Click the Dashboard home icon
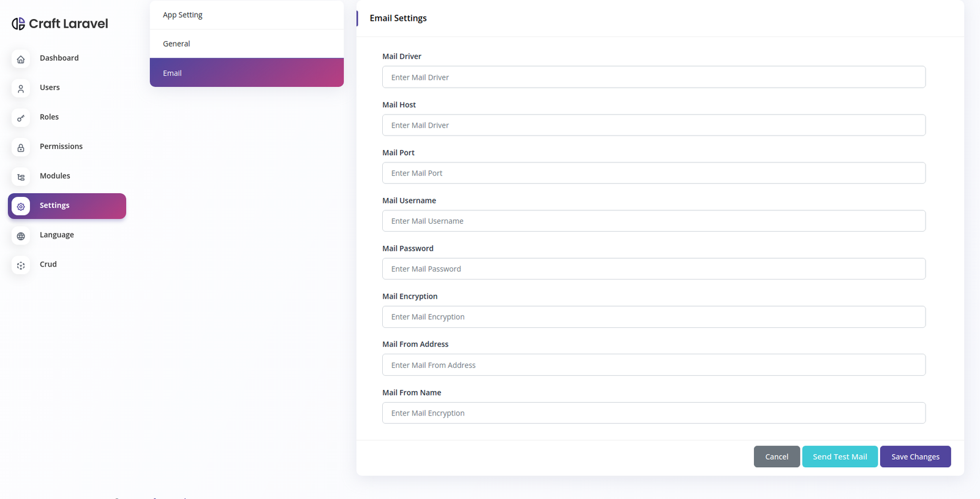980x499 pixels. (21, 59)
